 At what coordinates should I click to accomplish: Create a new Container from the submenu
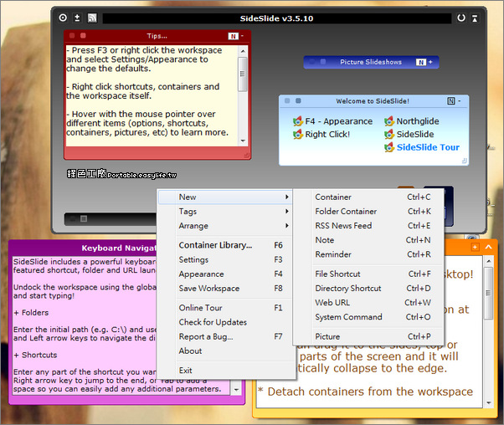click(x=368, y=197)
